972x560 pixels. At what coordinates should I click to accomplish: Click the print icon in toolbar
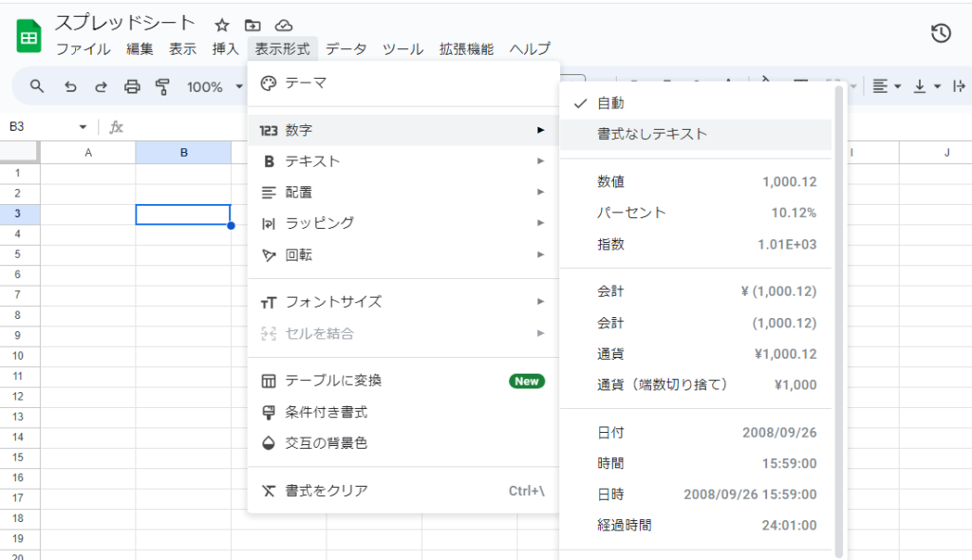coord(132,87)
